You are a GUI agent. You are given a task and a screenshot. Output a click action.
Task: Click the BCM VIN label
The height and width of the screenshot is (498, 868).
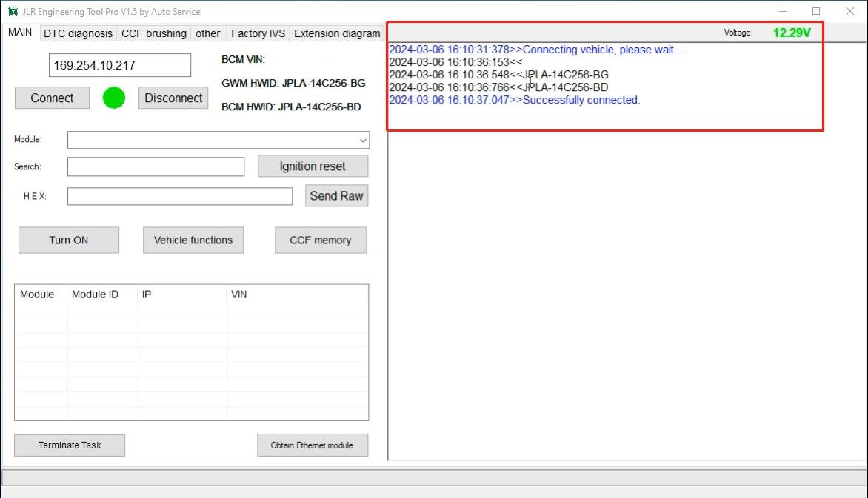tap(243, 59)
